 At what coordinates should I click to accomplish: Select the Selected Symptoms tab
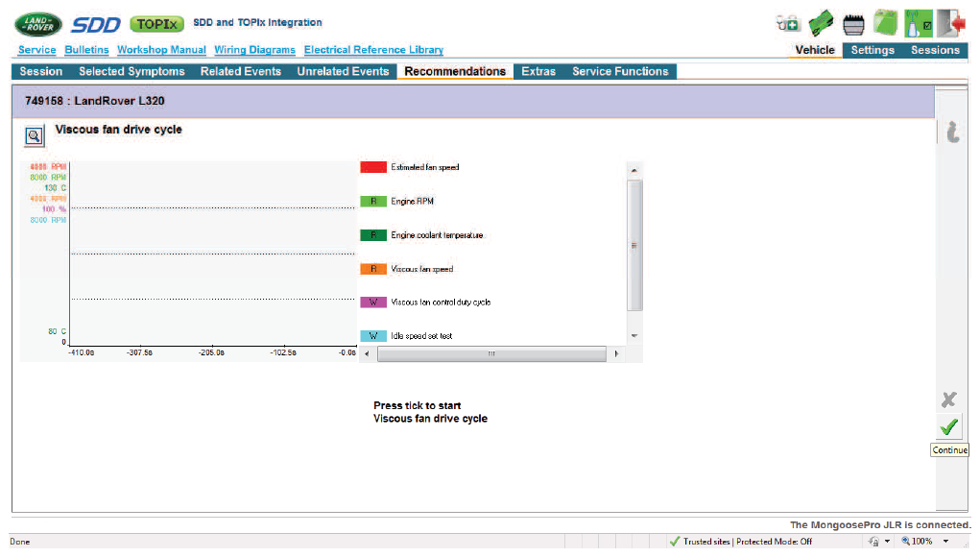tap(131, 71)
